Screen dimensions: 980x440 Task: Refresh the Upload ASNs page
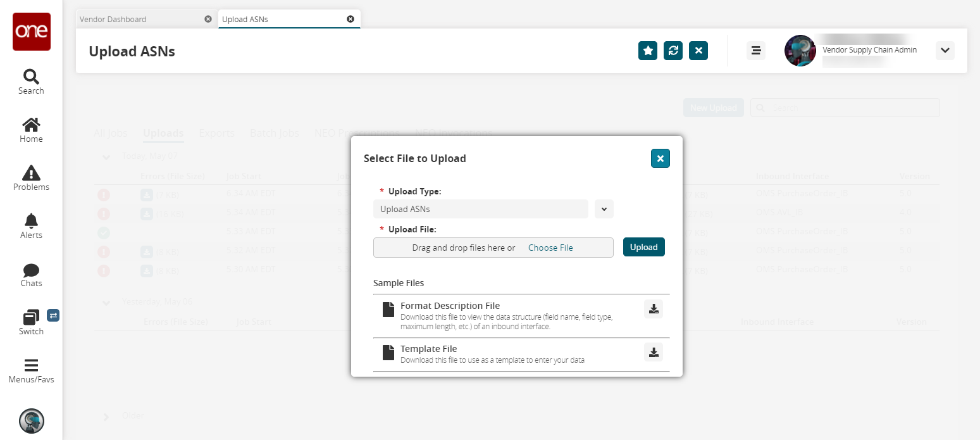coord(673,51)
